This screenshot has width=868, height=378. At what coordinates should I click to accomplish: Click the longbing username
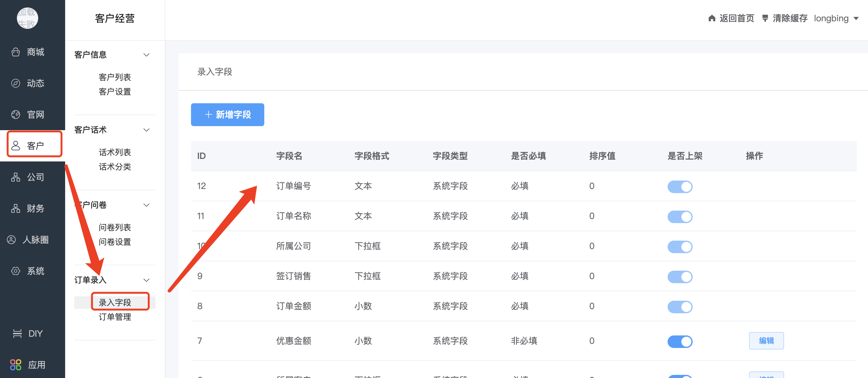[x=831, y=18]
